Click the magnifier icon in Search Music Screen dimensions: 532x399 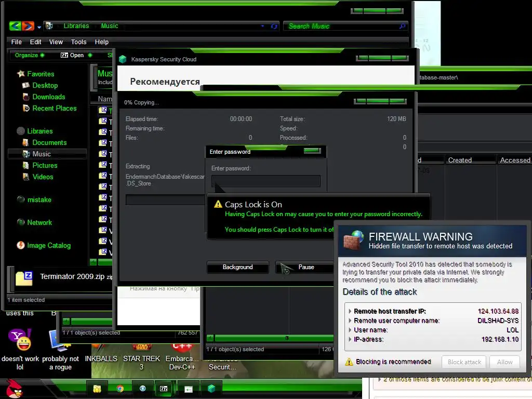click(403, 26)
